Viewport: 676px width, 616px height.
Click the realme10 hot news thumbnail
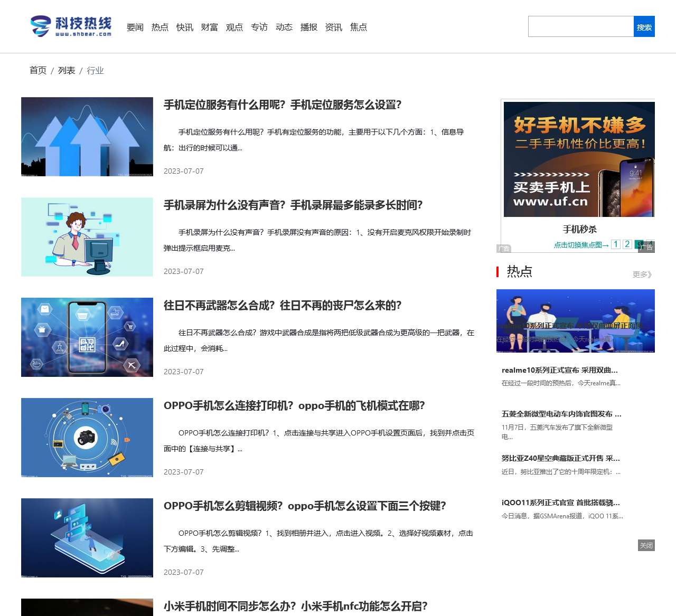point(575,322)
